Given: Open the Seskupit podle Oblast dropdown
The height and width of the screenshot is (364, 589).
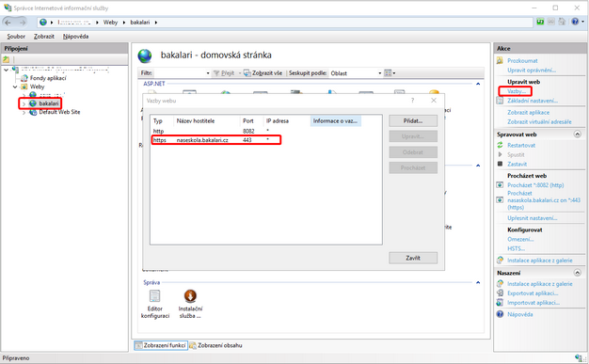Looking at the screenshot, I should pos(356,73).
